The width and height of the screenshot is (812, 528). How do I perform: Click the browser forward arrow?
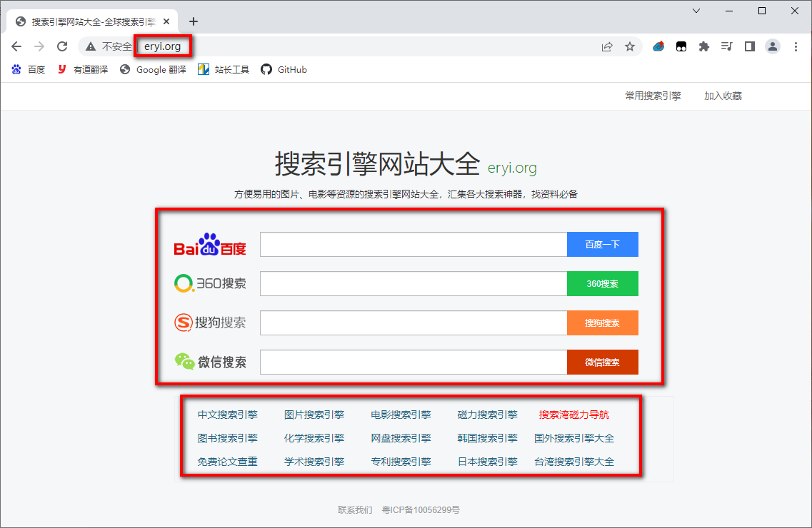pos(39,46)
